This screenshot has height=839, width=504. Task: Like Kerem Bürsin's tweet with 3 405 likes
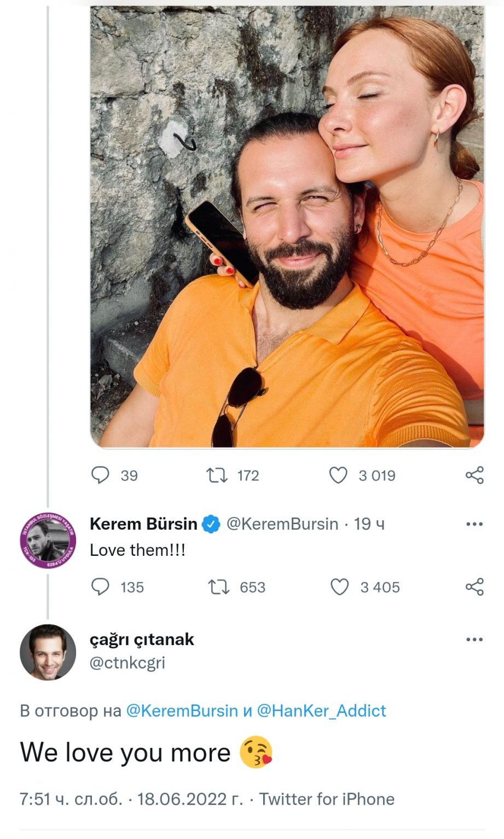[x=340, y=587]
